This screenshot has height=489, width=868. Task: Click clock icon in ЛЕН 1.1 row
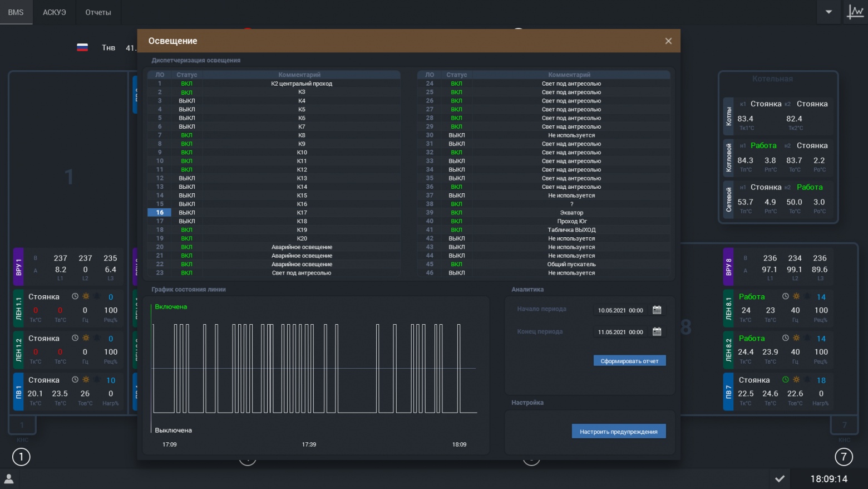point(75,296)
